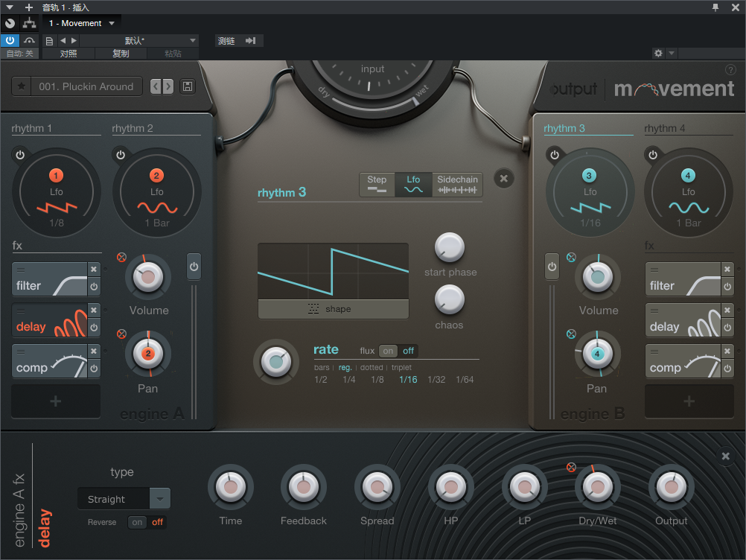The image size is (746, 560).
Task: Toggle the host plugin bypass power button
Action: click(10, 40)
